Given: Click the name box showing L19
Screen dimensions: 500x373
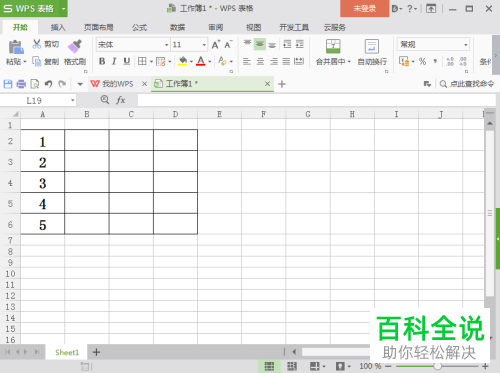Looking at the screenshot, I should [x=34, y=100].
